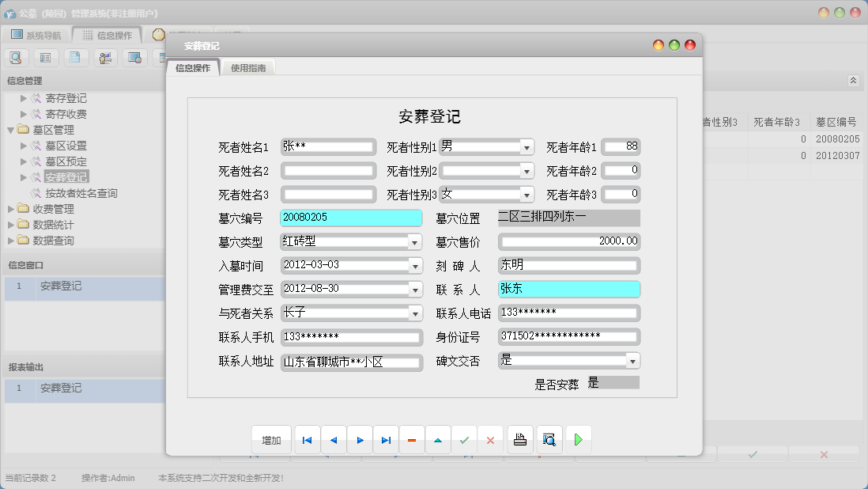The width and height of the screenshot is (868, 489).
Task: Go to next record using the blue right arrow
Action: tap(359, 439)
